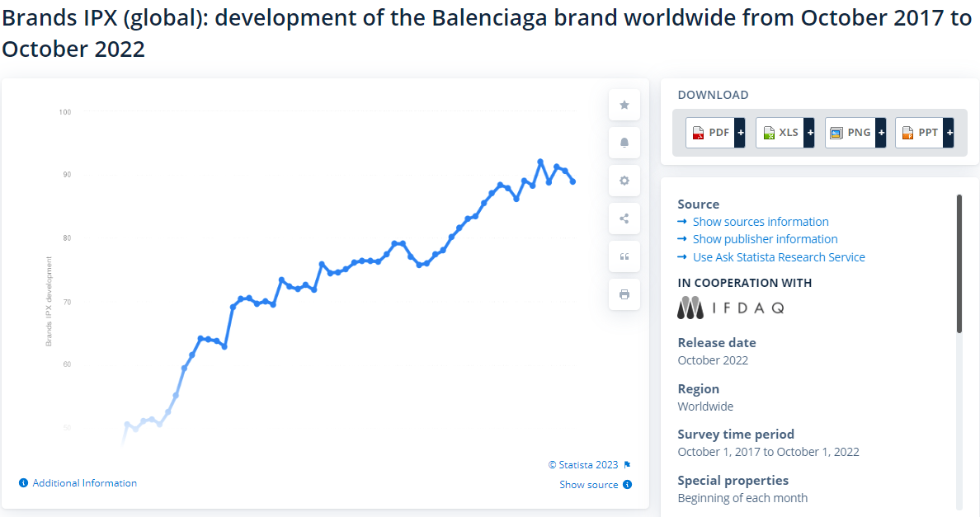This screenshot has width=980, height=517.
Task: Click the flag icon beside Statista 2023
Action: [628, 464]
